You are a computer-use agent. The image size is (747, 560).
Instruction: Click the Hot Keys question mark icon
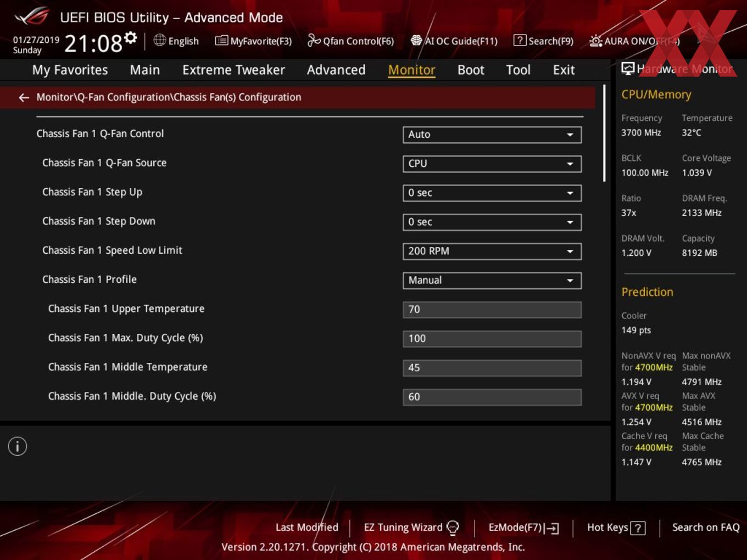pyautogui.click(x=638, y=528)
